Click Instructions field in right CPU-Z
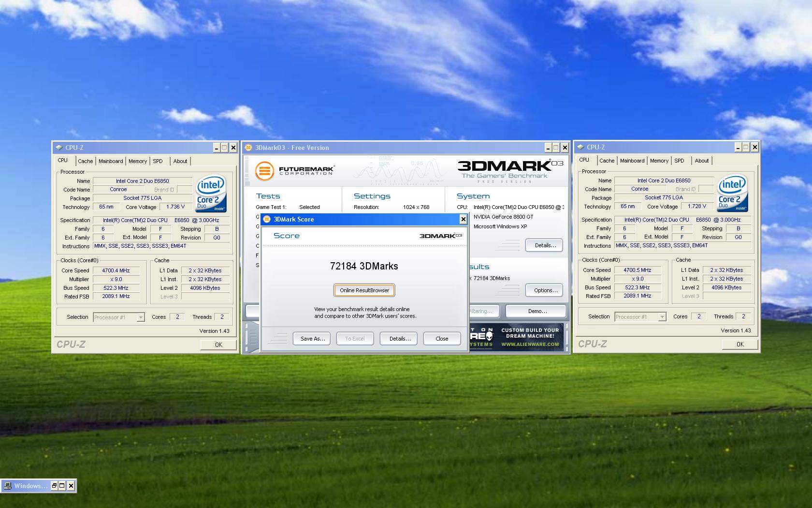Viewport: 812px width, 508px height. point(683,245)
